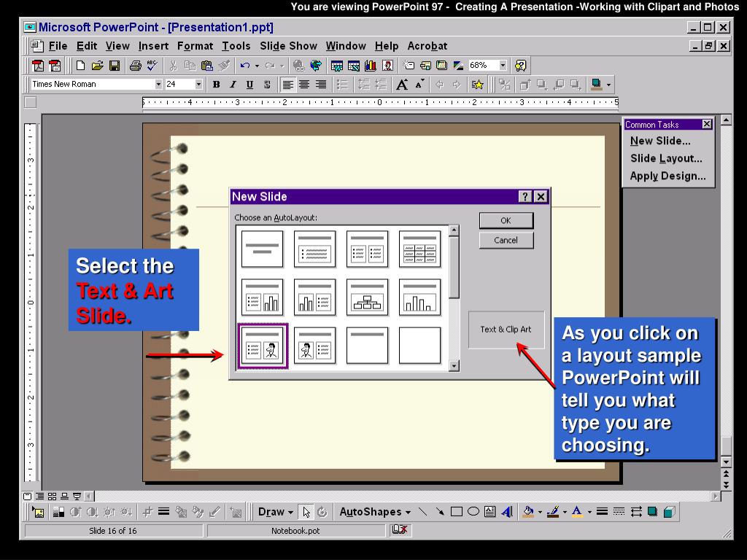This screenshot has height=560, width=747.
Task: Click the Bullets list icon
Action: coord(342,85)
